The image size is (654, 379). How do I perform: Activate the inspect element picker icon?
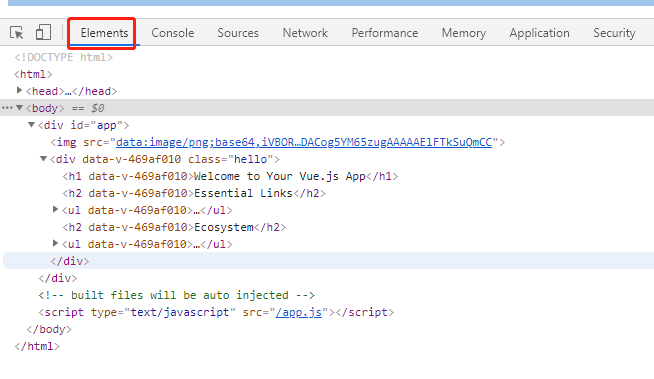pyautogui.click(x=17, y=33)
